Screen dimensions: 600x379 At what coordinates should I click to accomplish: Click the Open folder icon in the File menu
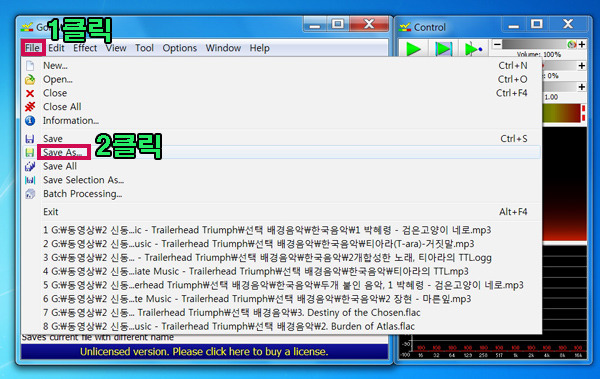(x=30, y=80)
